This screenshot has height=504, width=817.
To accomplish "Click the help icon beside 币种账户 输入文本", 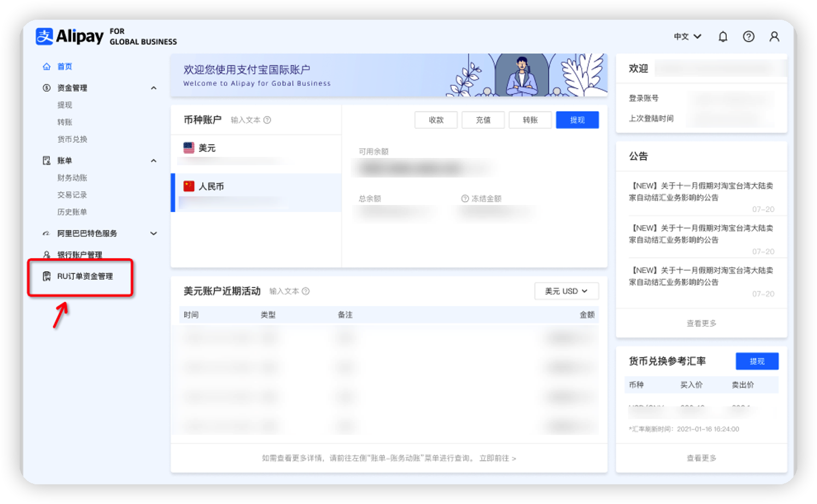I will pyautogui.click(x=267, y=120).
